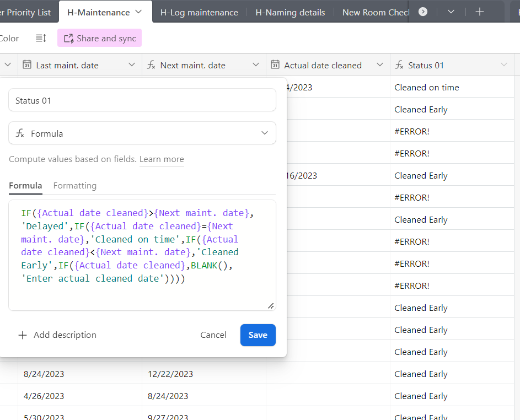Click inside the formula text editor

(142, 255)
